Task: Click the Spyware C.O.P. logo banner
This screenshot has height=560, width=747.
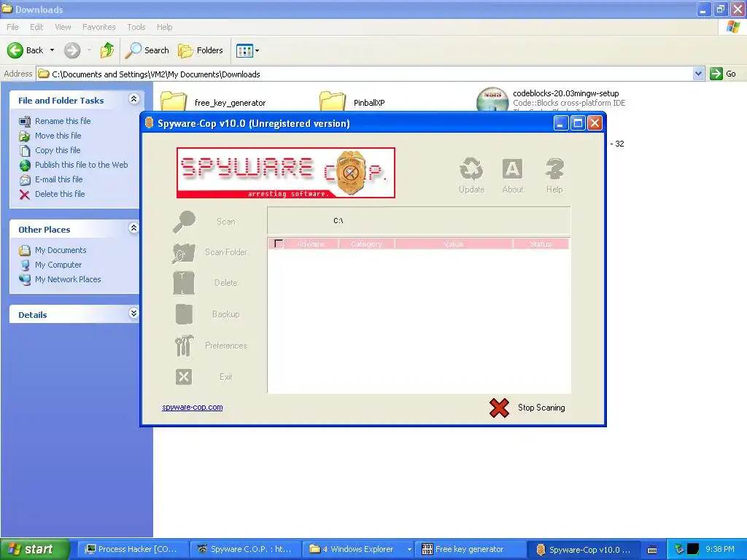Action: (286, 172)
